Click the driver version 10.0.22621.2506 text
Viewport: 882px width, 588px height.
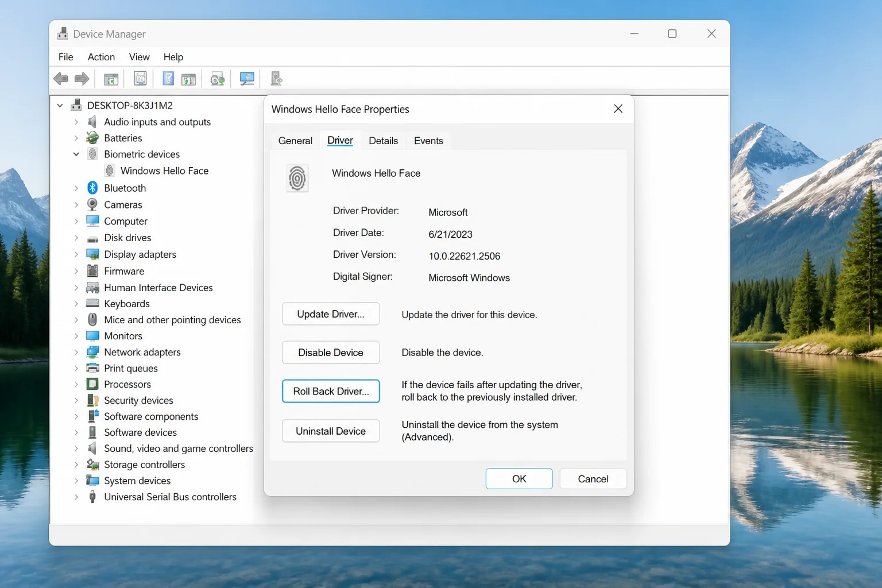465,256
